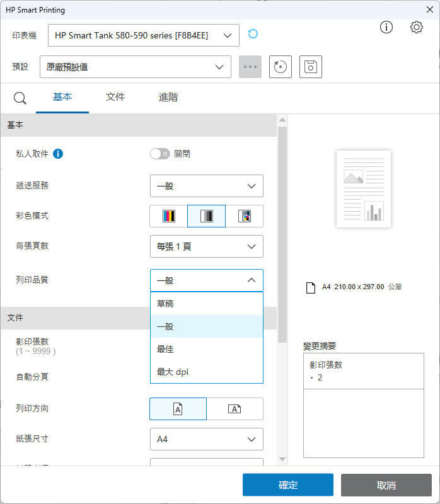This screenshot has width=440, height=504.
Task: Click the 基本 section header
Action: coord(139,125)
